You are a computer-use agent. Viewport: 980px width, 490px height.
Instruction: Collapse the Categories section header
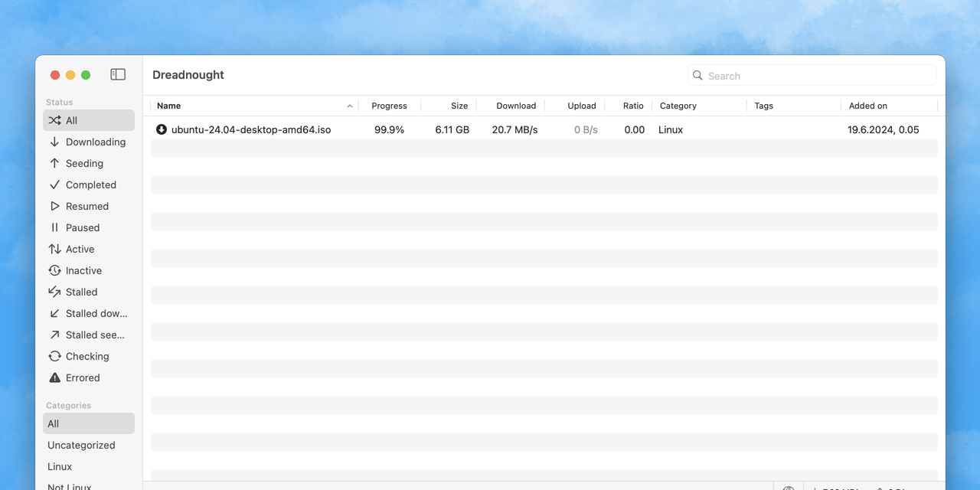coord(68,405)
